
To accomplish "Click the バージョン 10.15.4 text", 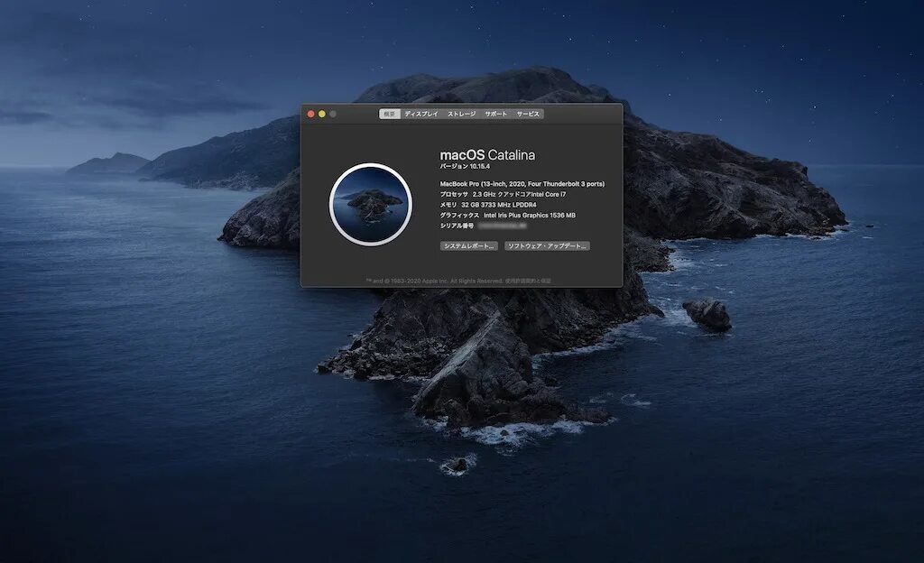I will (x=465, y=167).
